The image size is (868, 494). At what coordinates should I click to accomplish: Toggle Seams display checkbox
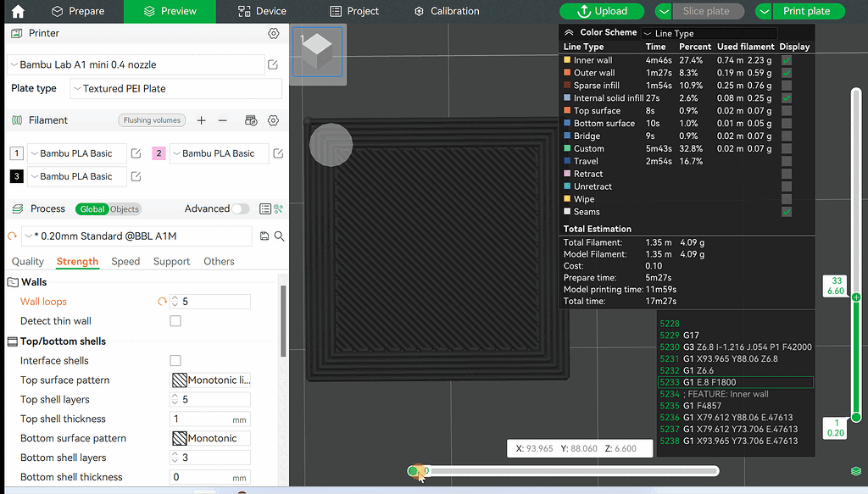[787, 212]
